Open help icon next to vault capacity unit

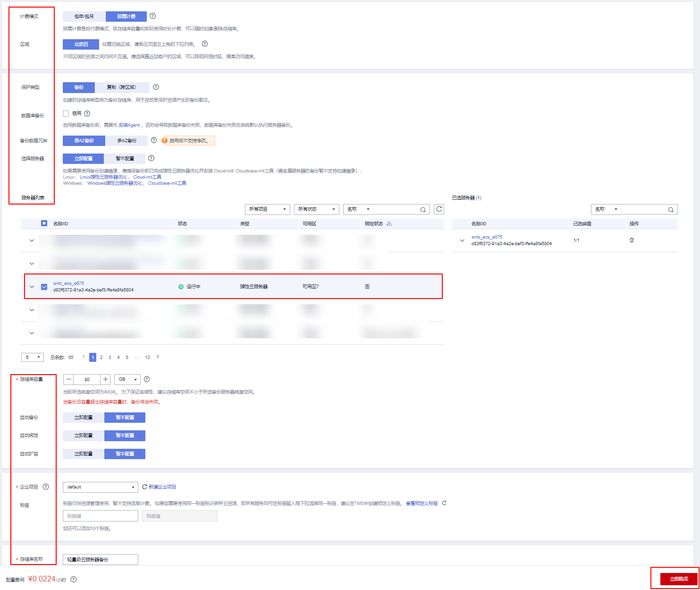[147, 379]
